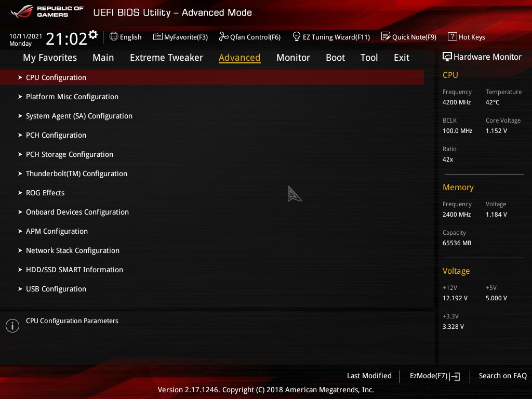The height and width of the screenshot is (399, 532).
Task: Expand the PCH Storage Configuration arrow
Action: 20,154
